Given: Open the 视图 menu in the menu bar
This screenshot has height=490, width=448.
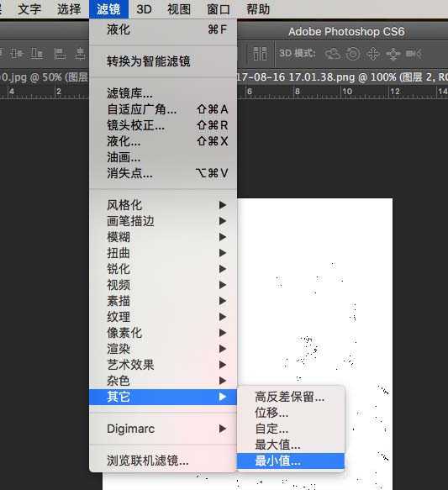Looking at the screenshot, I should point(179,8).
